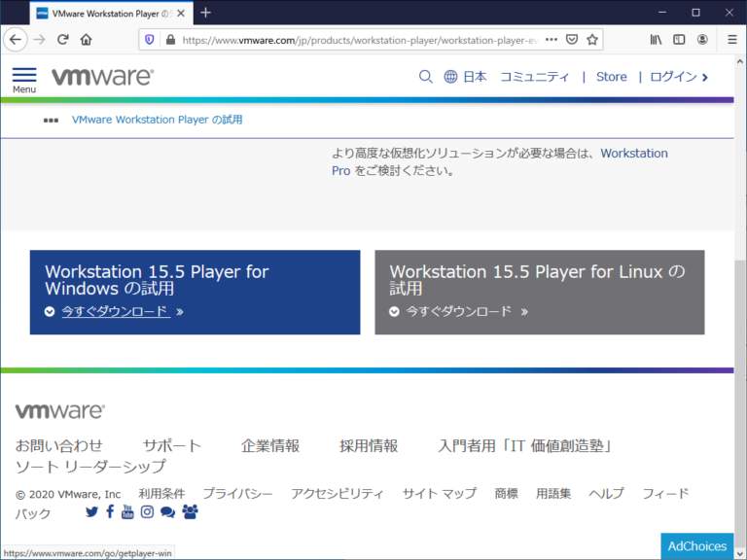Click the scrollbar up arrow
The height and width of the screenshot is (560, 747).
coord(740,61)
